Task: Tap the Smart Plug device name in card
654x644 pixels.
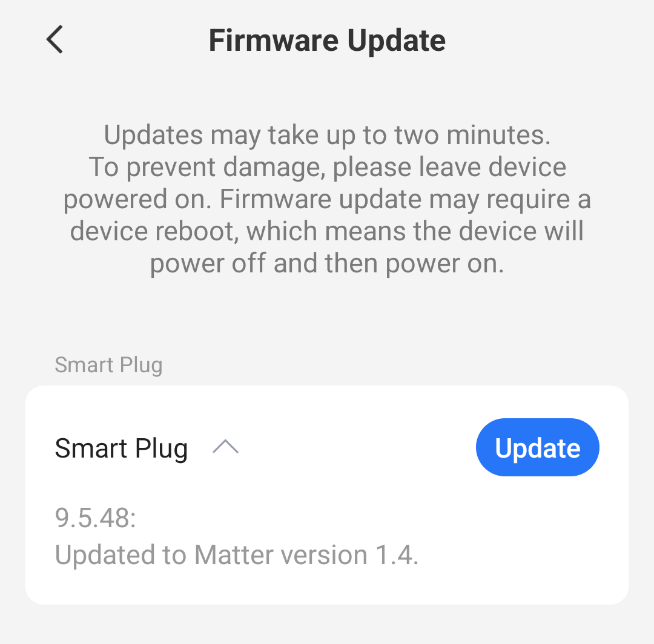Action: point(121,448)
